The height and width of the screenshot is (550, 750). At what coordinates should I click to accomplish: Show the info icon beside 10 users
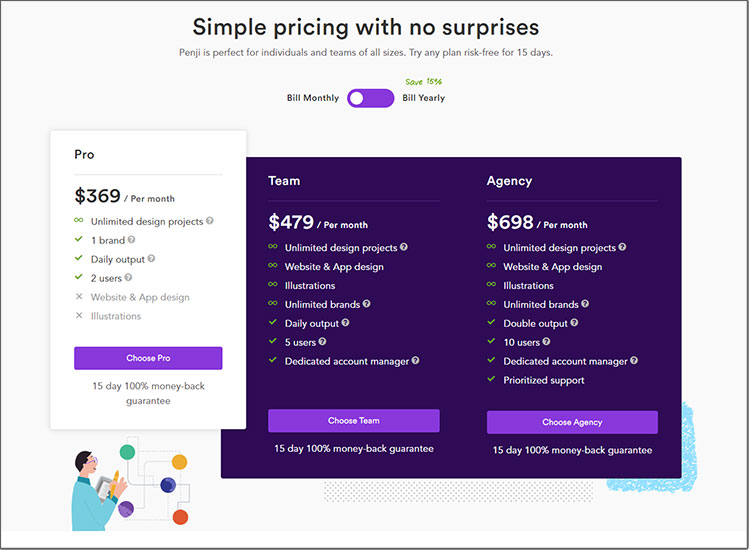[546, 341]
